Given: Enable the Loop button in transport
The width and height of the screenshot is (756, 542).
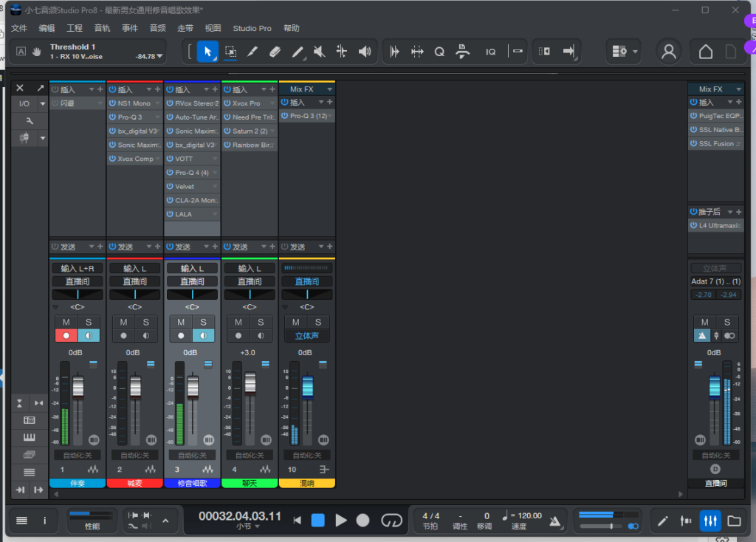Looking at the screenshot, I should tap(391, 521).
